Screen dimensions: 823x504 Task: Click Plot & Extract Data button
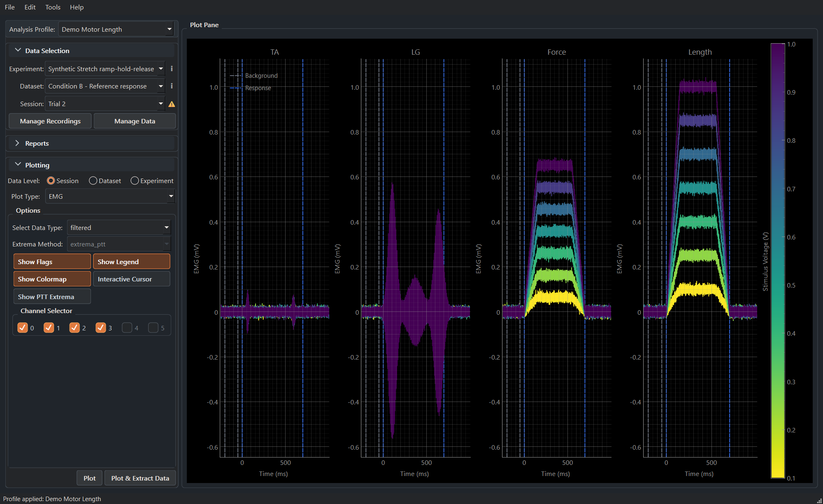(x=140, y=478)
